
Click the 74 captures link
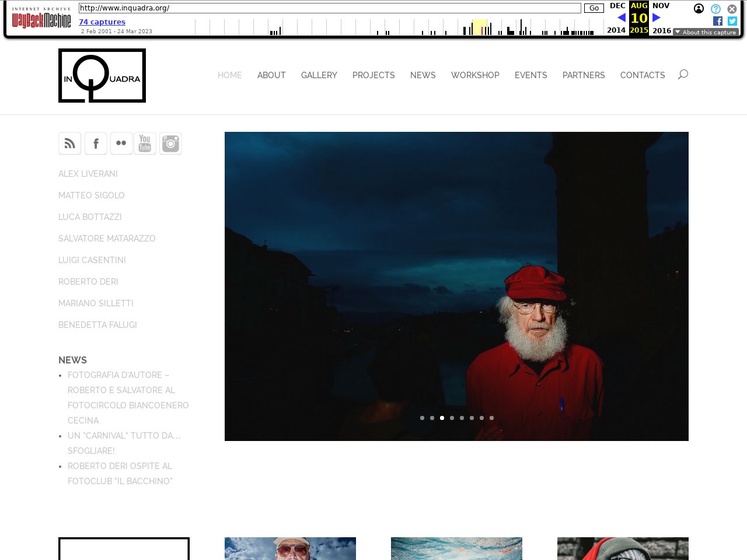click(x=102, y=22)
